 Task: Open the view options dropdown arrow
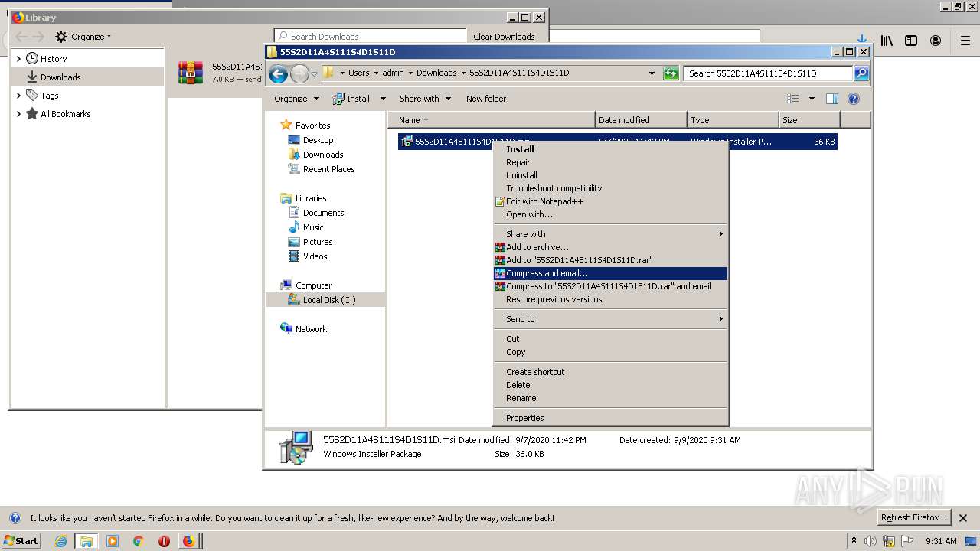click(x=812, y=99)
